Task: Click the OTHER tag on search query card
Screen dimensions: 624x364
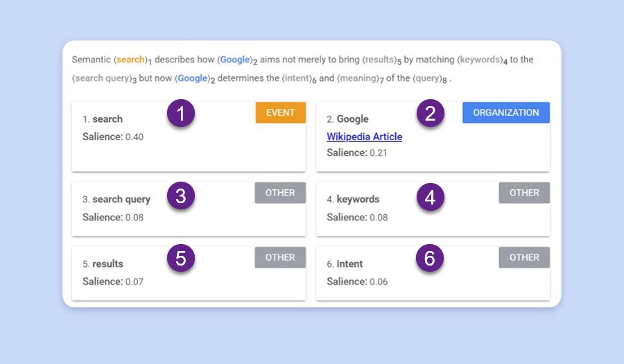Action: point(280,193)
